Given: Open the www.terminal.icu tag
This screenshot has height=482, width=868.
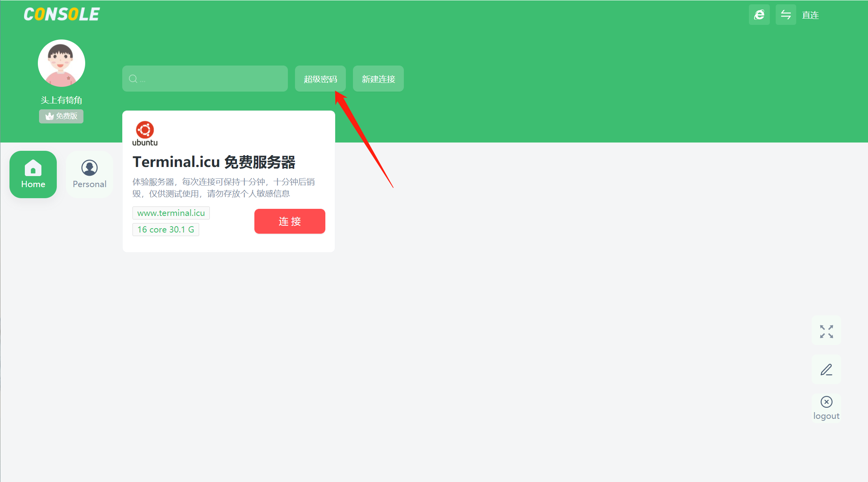Looking at the screenshot, I should [x=171, y=213].
